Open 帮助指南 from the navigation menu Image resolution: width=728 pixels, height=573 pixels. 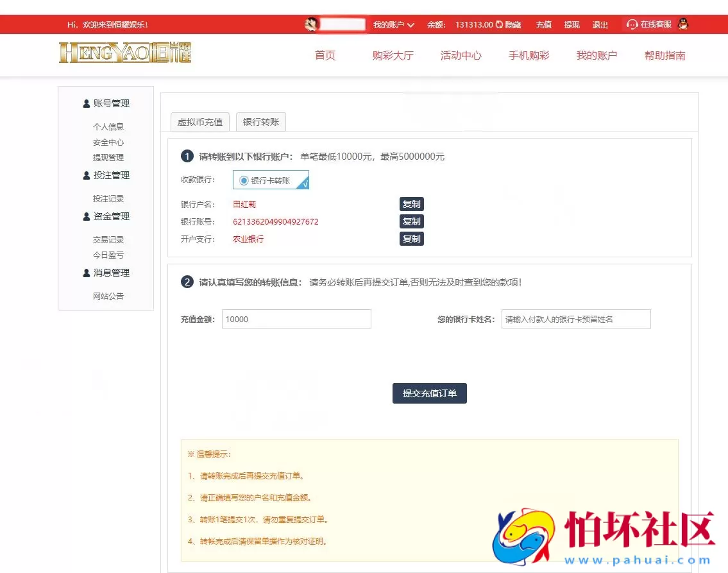click(x=665, y=55)
